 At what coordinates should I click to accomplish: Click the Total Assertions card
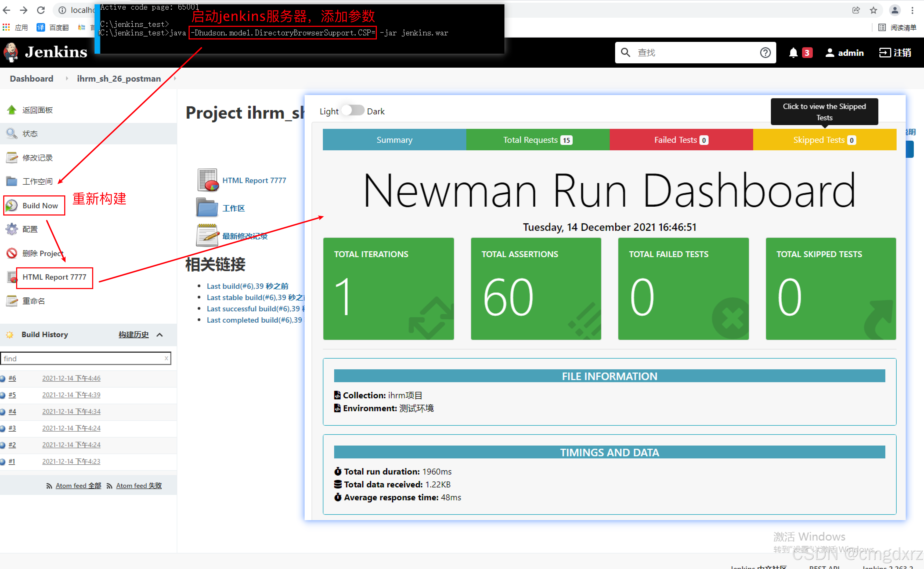point(536,289)
